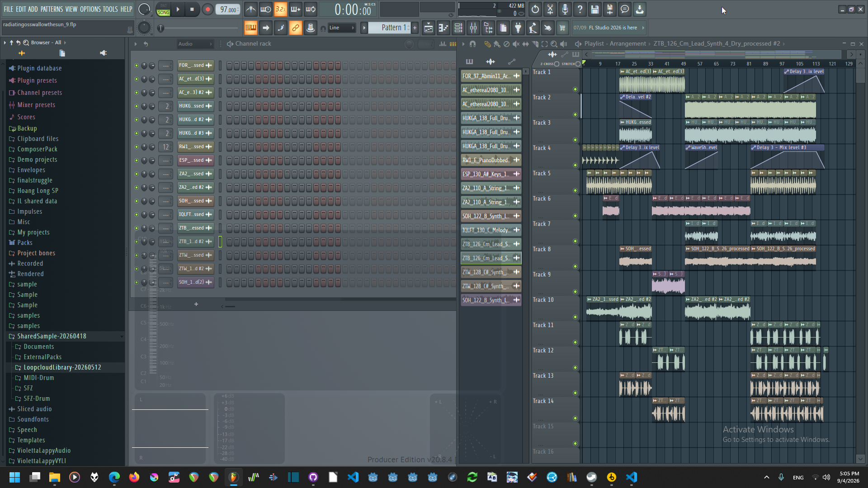Click the HUKG_ssed channel button

point(192,106)
